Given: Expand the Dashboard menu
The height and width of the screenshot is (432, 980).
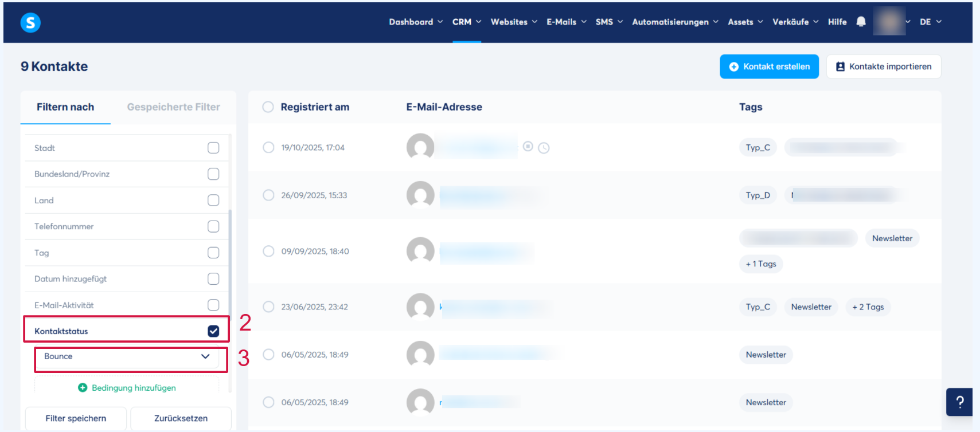Looking at the screenshot, I should point(416,22).
